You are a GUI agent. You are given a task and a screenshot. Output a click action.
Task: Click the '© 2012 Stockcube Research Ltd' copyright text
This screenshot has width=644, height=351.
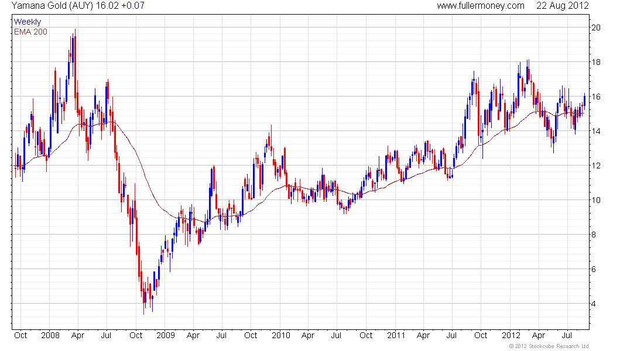coord(549,346)
